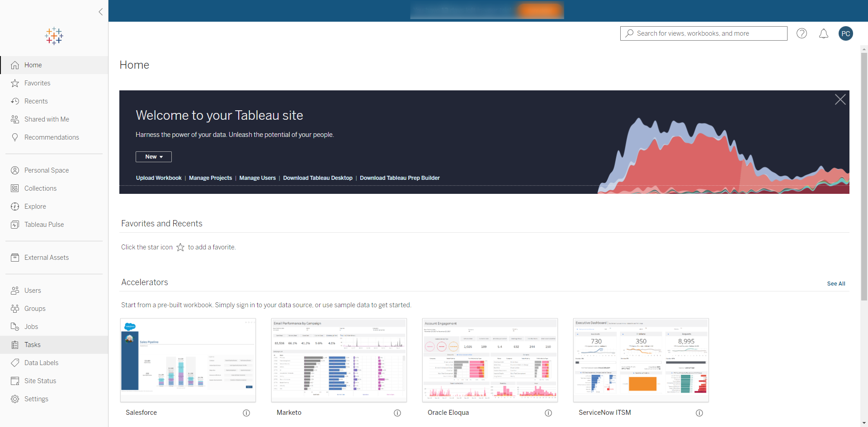The image size is (868, 427).
Task: Click the Tableau Pulse icon
Action: tap(15, 225)
